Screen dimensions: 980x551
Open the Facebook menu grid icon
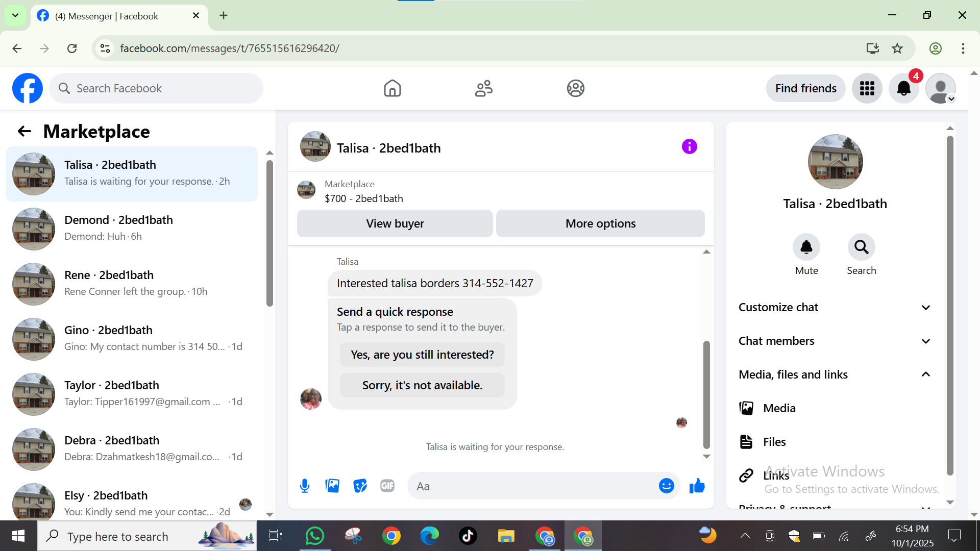(867, 88)
